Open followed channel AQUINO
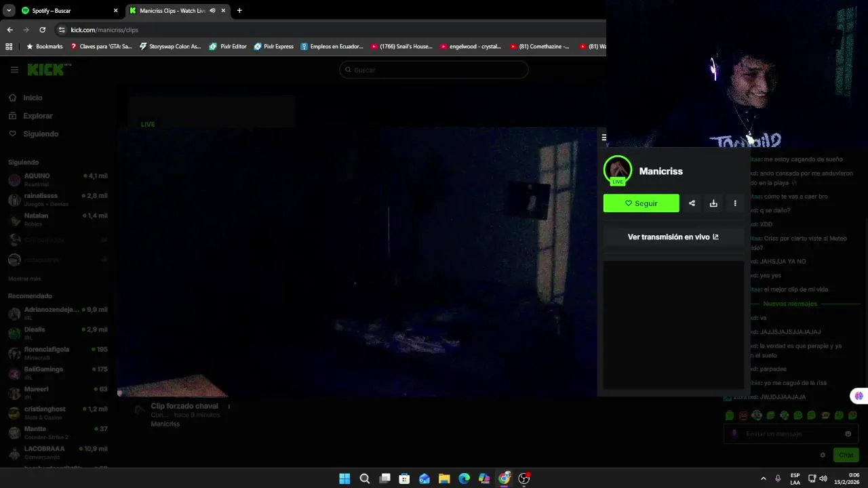This screenshot has width=868, height=488. point(58,180)
